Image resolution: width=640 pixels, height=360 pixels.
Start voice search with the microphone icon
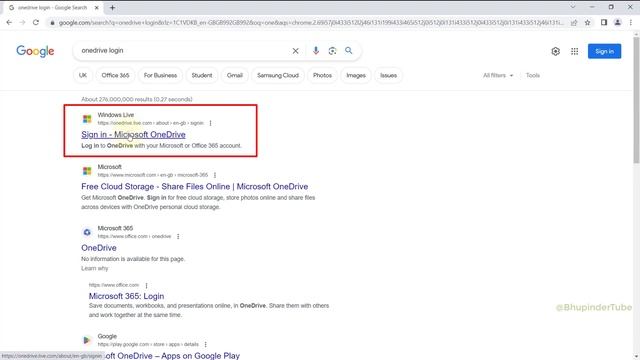point(316,51)
